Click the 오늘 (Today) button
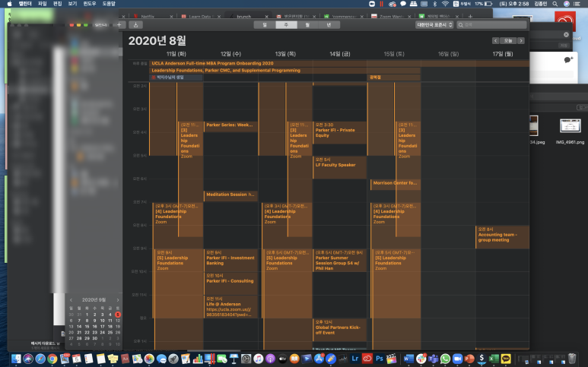 tap(508, 40)
